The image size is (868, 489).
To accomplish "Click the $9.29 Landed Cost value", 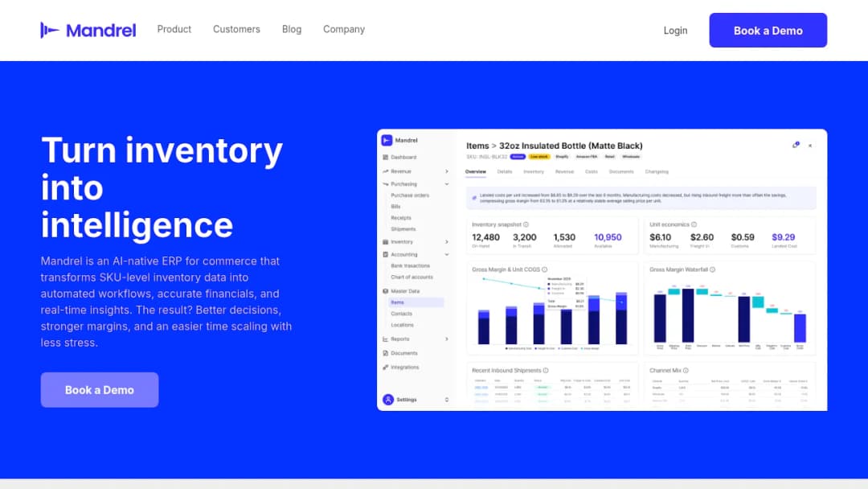I will click(x=784, y=237).
